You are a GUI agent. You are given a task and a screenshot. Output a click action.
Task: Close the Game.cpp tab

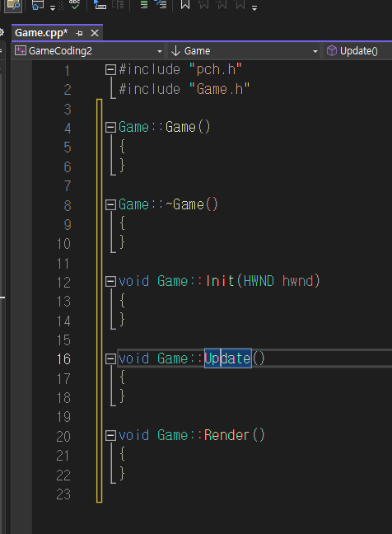point(95,33)
